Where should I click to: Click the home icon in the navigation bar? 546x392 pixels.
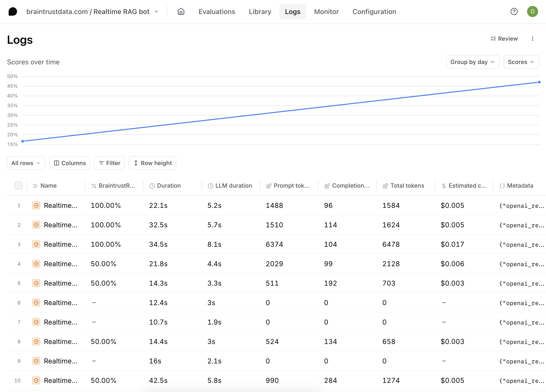click(181, 11)
